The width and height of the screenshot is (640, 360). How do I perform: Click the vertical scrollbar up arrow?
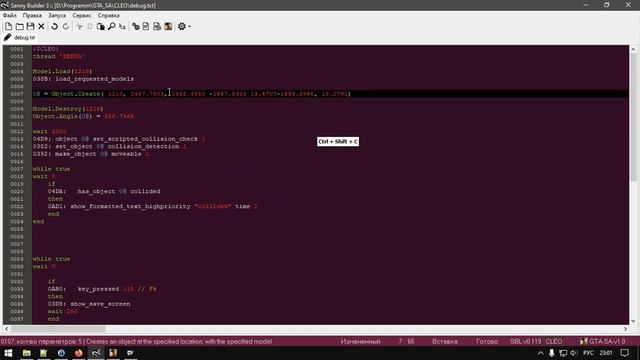(x=633, y=49)
